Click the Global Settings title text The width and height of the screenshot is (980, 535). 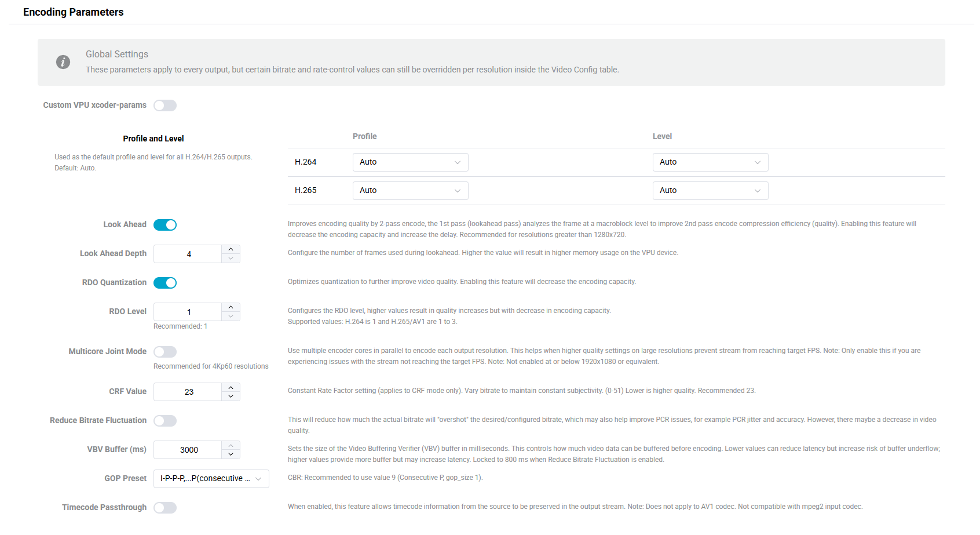coord(117,54)
